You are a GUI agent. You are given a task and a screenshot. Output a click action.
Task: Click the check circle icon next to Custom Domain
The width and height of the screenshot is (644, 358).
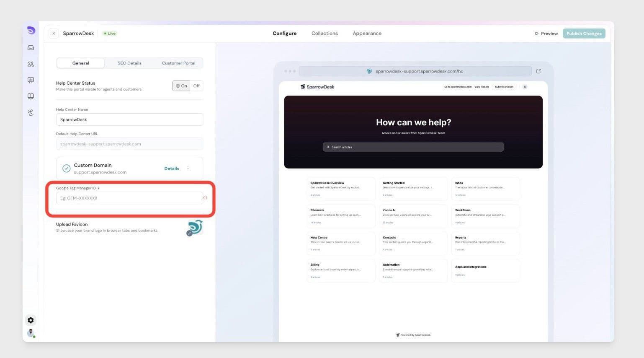click(66, 169)
